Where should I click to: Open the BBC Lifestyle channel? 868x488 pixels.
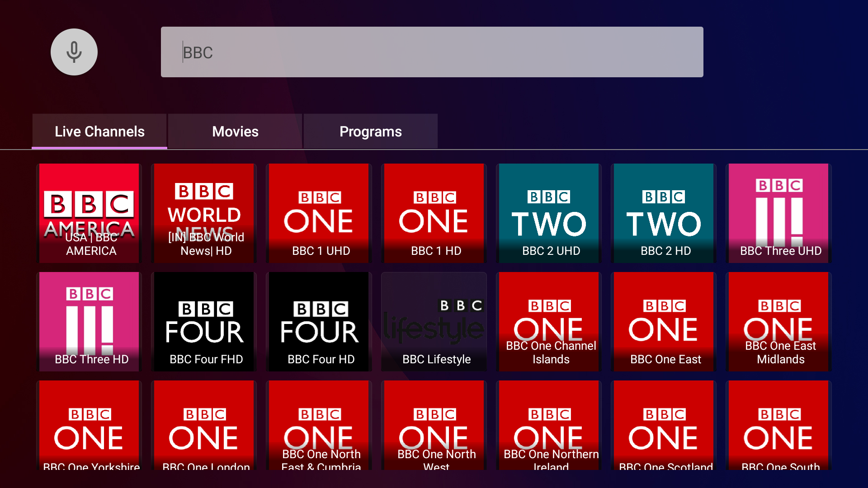click(x=434, y=322)
